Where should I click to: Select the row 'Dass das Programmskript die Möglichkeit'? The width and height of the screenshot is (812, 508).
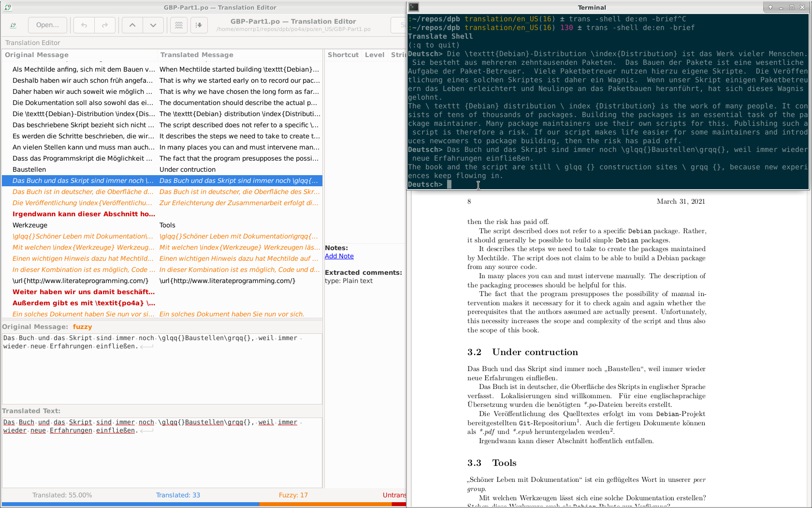pyautogui.click(x=162, y=158)
